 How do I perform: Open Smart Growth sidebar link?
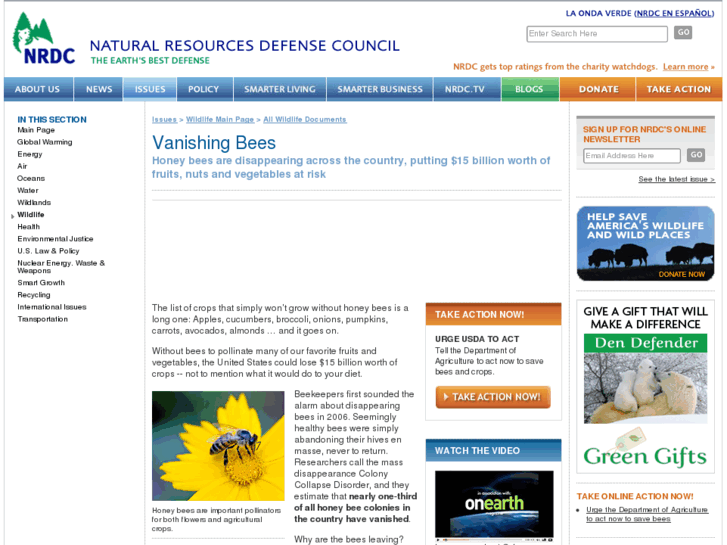pyautogui.click(x=41, y=282)
